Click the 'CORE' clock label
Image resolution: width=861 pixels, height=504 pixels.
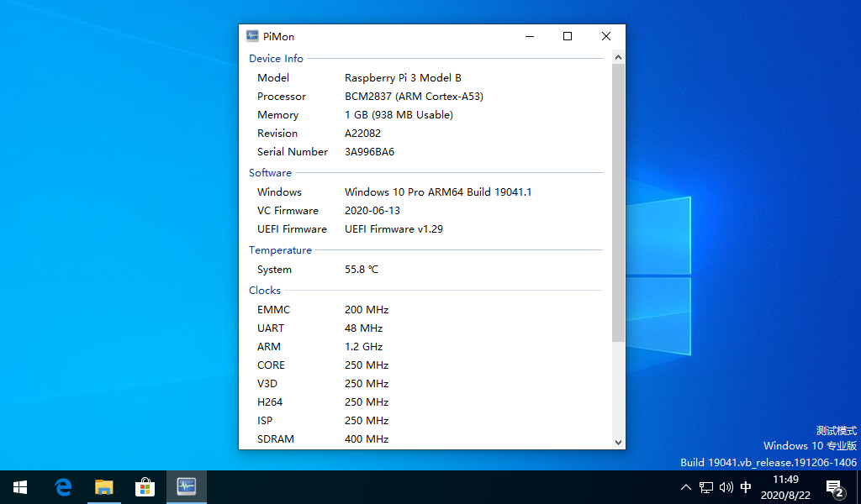coord(271,365)
